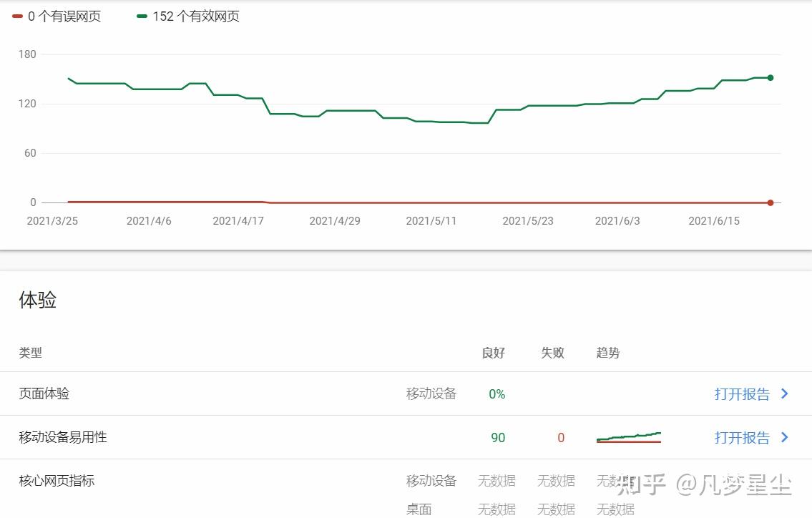Click the 良好 column header
Viewport: 812px width, 518px height.
493,353
